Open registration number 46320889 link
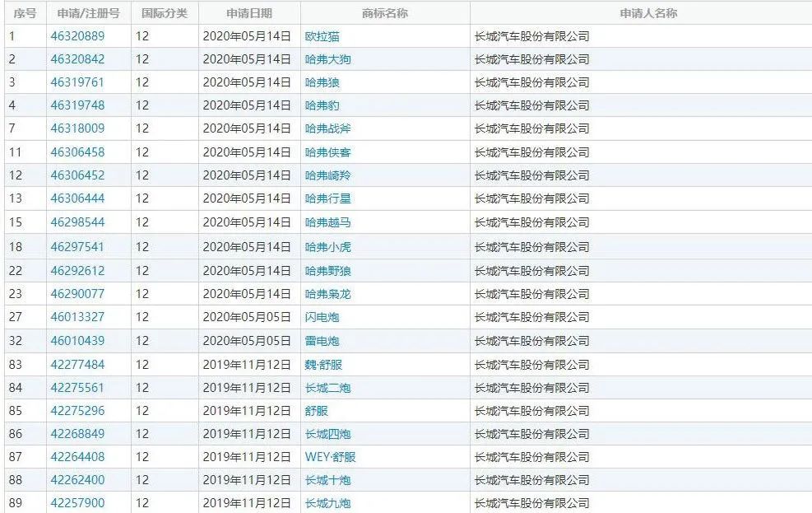Image resolution: width=812 pixels, height=513 pixels. pos(77,36)
